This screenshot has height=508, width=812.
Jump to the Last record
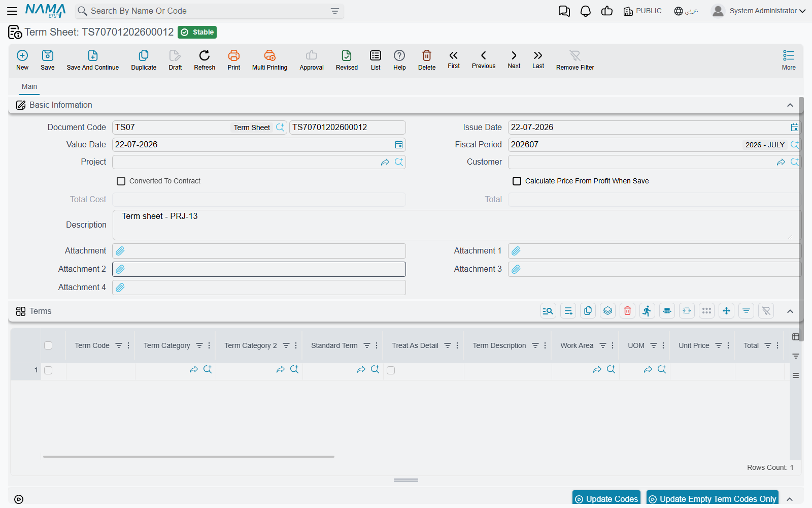click(538, 59)
